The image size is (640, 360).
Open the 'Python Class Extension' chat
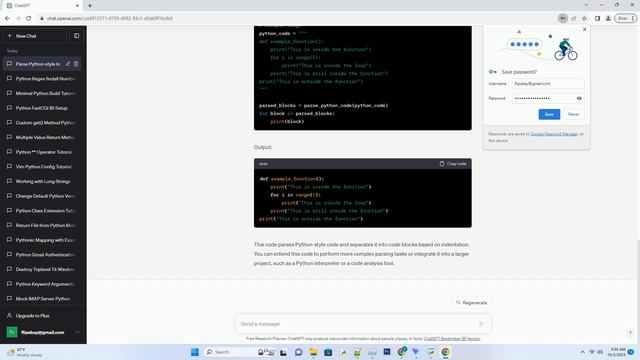[x=42, y=211]
